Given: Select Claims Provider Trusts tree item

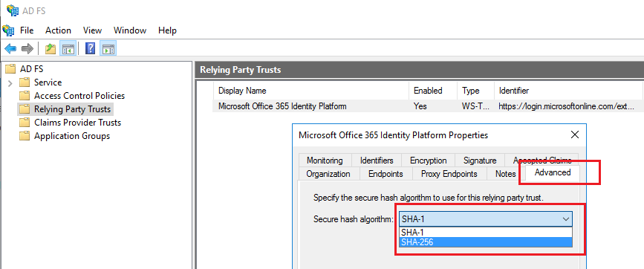Looking at the screenshot, I should click(77, 123).
